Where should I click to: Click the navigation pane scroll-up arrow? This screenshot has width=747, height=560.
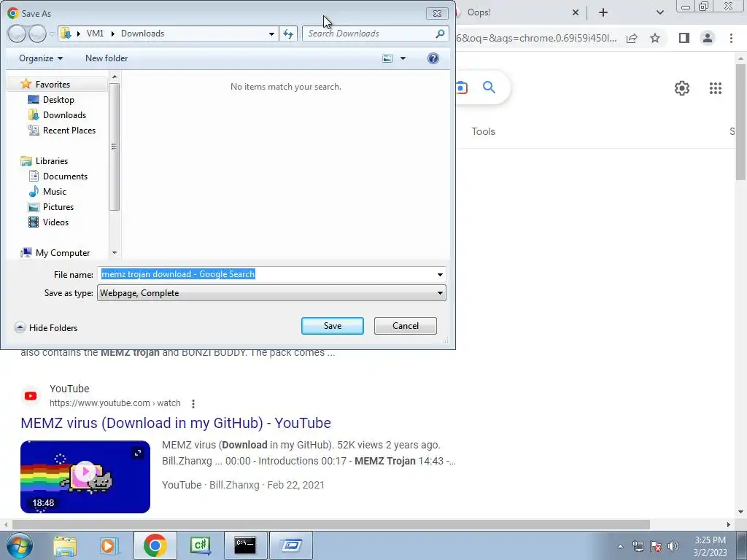tap(115, 76)
